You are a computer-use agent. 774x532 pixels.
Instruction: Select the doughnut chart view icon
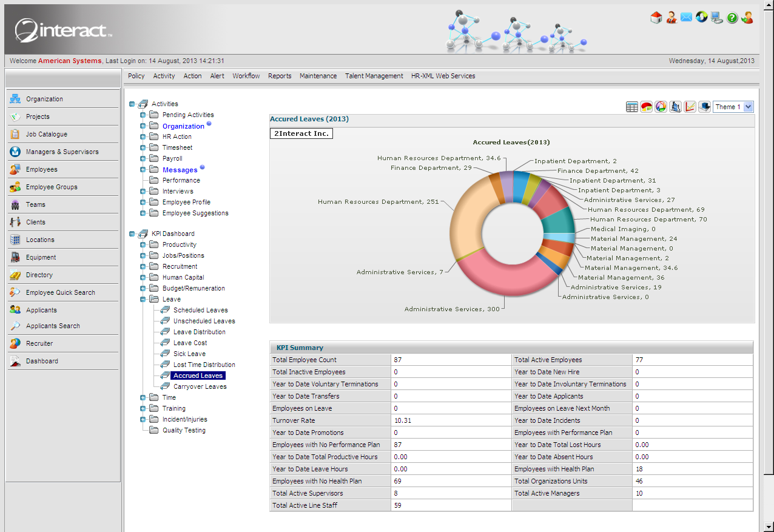coord(661,107)
